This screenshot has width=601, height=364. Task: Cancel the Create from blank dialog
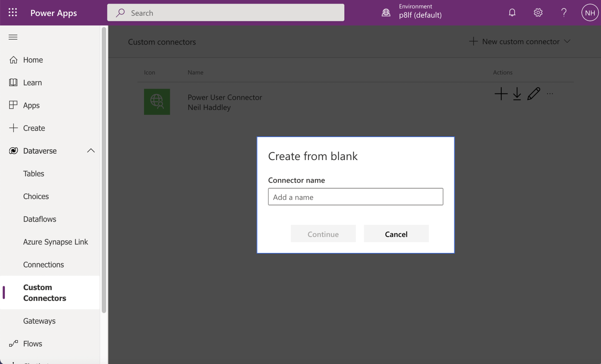click(x=396, y=233)
